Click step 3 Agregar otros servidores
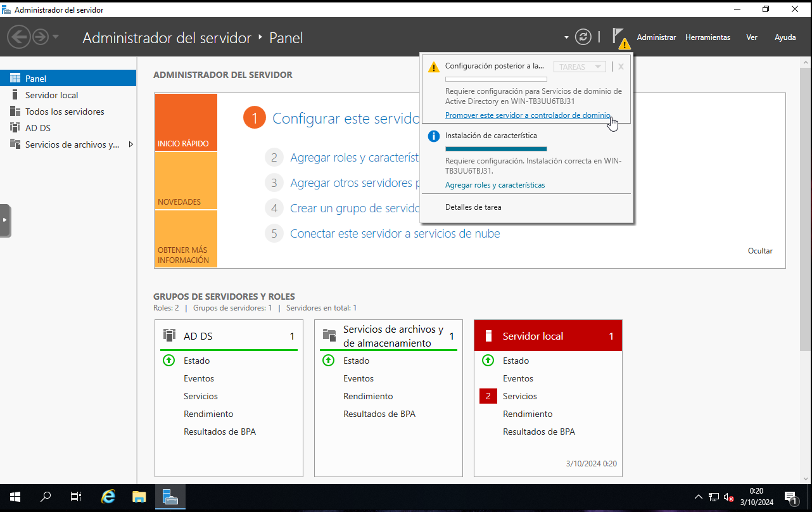 355,183
